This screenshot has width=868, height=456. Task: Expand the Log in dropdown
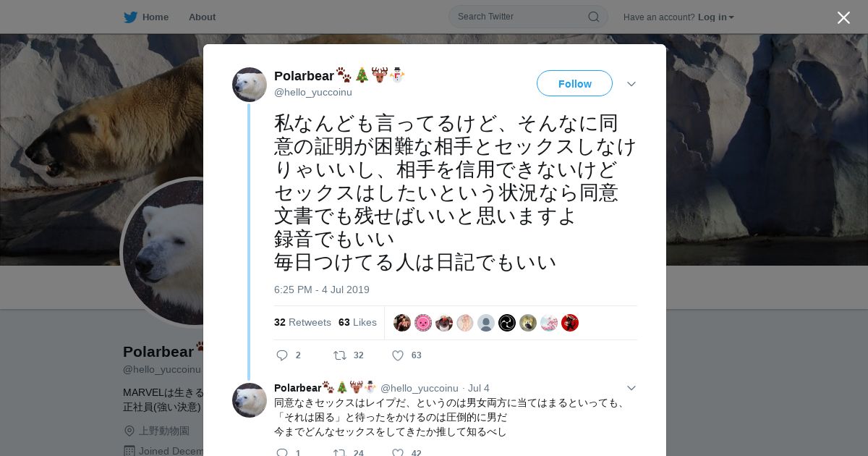(715, 17)
